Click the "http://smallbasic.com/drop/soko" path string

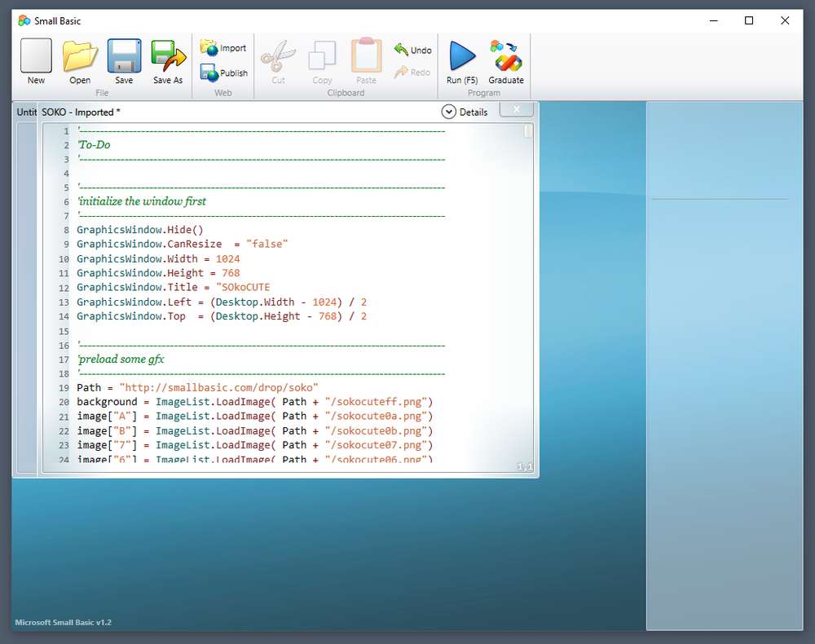pyautogui.click(x=218, y=388)
